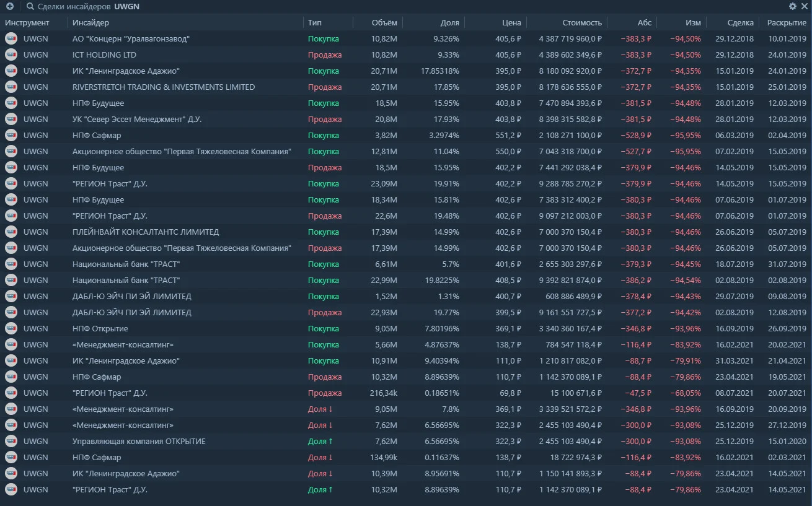Image resolution: width=812 pixels, height=506 pixels.
Task: Select RIVERSTRETCH TRADING & INVESTMENTS LIMITED insider name
Action: coord(164,87)
